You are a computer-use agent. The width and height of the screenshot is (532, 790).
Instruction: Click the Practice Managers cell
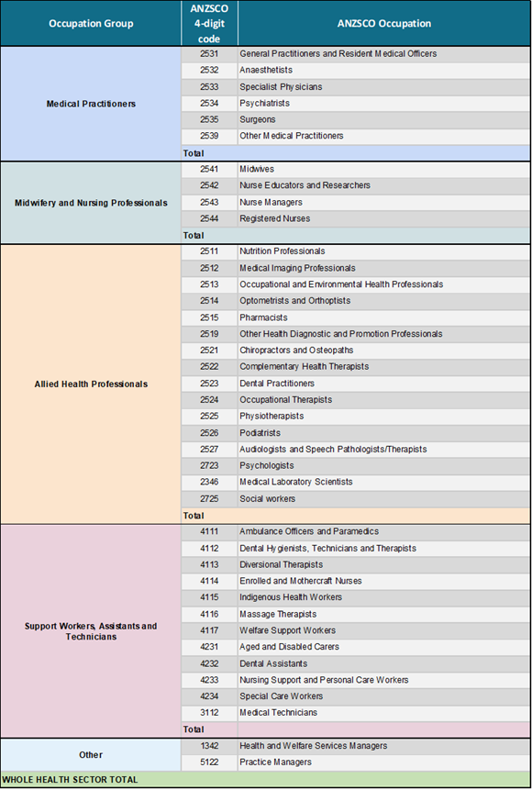tap(384, 762)
